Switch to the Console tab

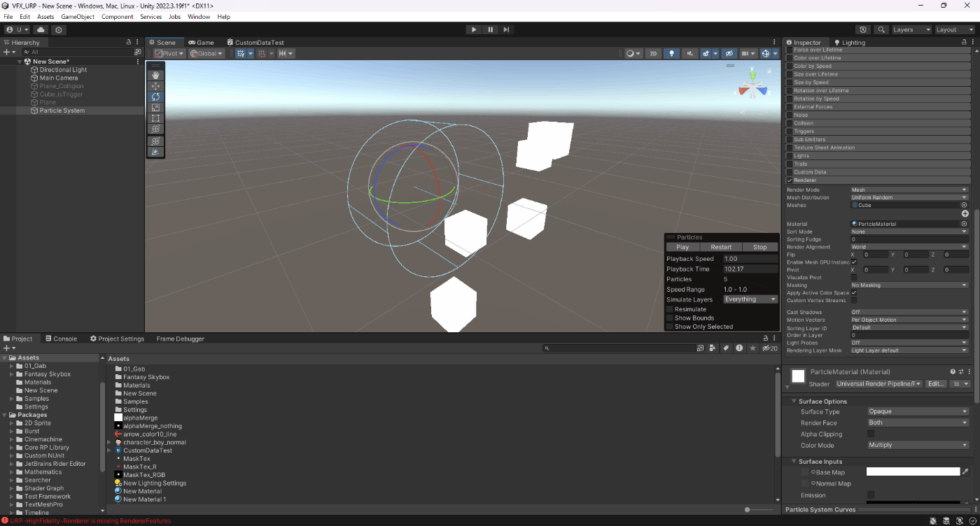[x=61, y=339]
